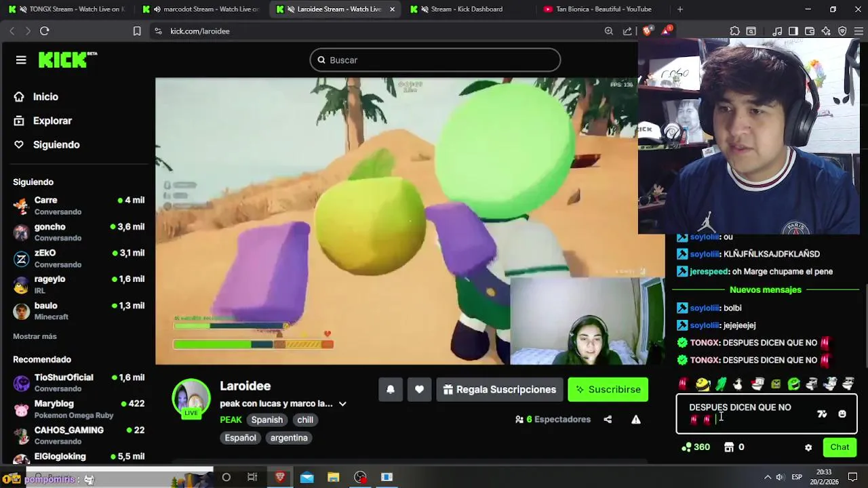Select the Spanish tag

tap(267, 420)
